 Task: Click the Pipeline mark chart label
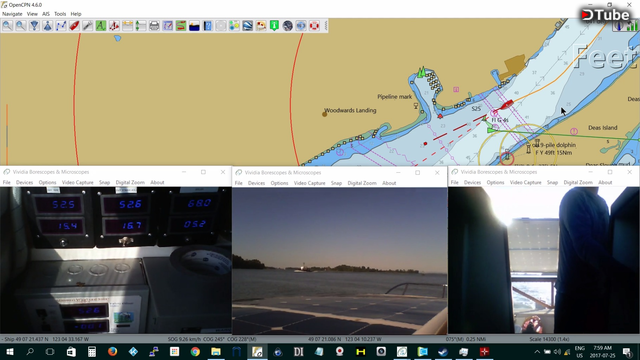(395, 97)
